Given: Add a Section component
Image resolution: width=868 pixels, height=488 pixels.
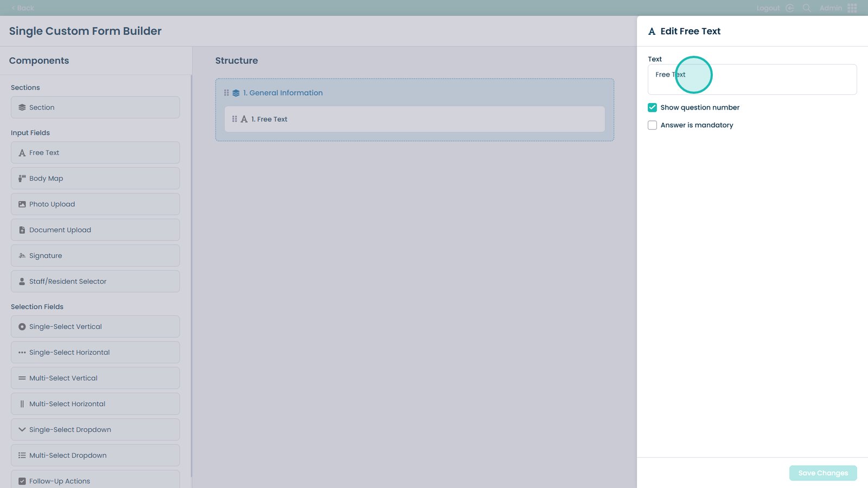Looking at the screenshot, I should click(x=95, y=107).
